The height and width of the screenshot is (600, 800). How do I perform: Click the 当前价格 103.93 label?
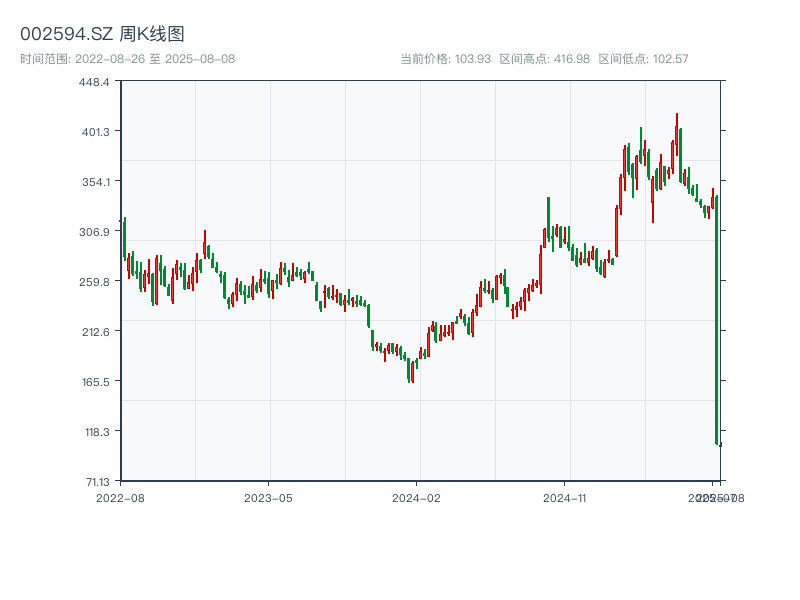coord(445,59)
